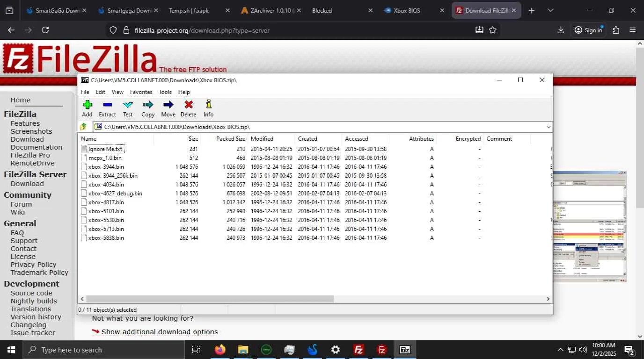The height and width of the screenshot is (359, 644).
Task: Open the Edit menu in 7-Zip
Action: 100,92
